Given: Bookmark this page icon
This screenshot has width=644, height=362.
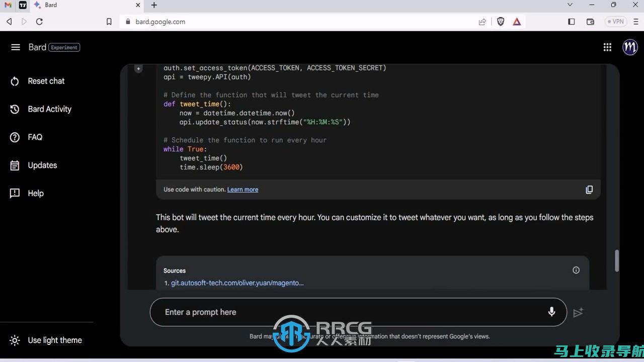Looking at the screenshot, I should coord(109,22).
